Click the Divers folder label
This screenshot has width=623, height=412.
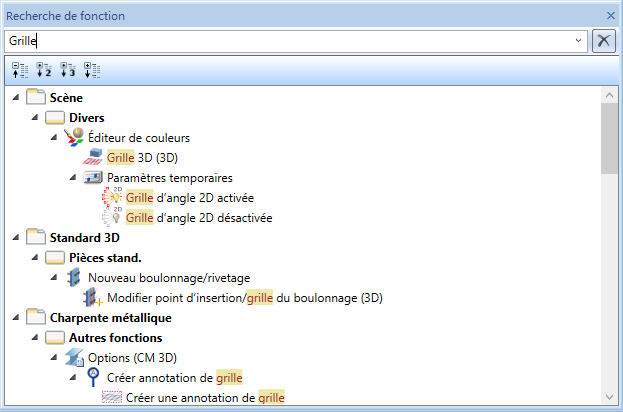pyautogui.click(x=86, y=118)
